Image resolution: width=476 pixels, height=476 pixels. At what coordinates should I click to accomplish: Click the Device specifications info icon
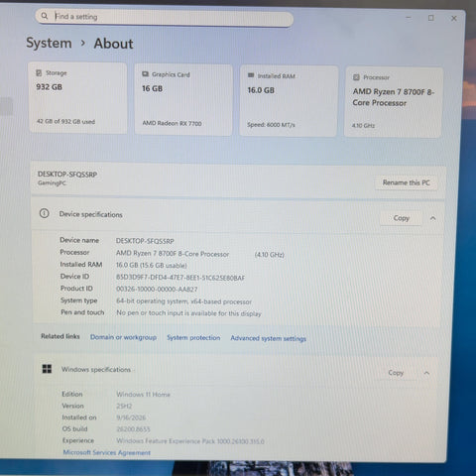[x=45, y=213]
